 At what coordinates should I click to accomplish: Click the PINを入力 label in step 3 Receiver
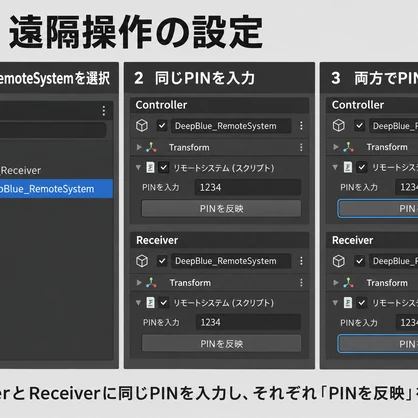[359, 323]
